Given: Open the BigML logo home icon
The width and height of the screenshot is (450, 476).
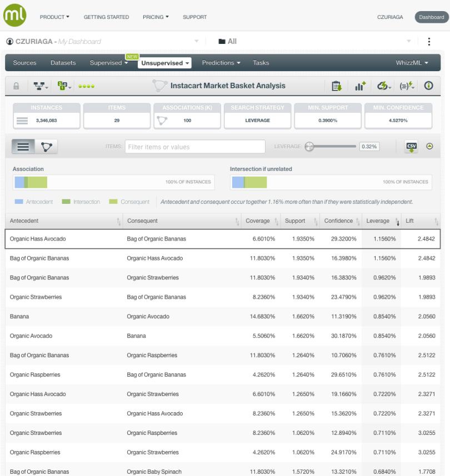Looking at the screenshot, I should [14, 15].
